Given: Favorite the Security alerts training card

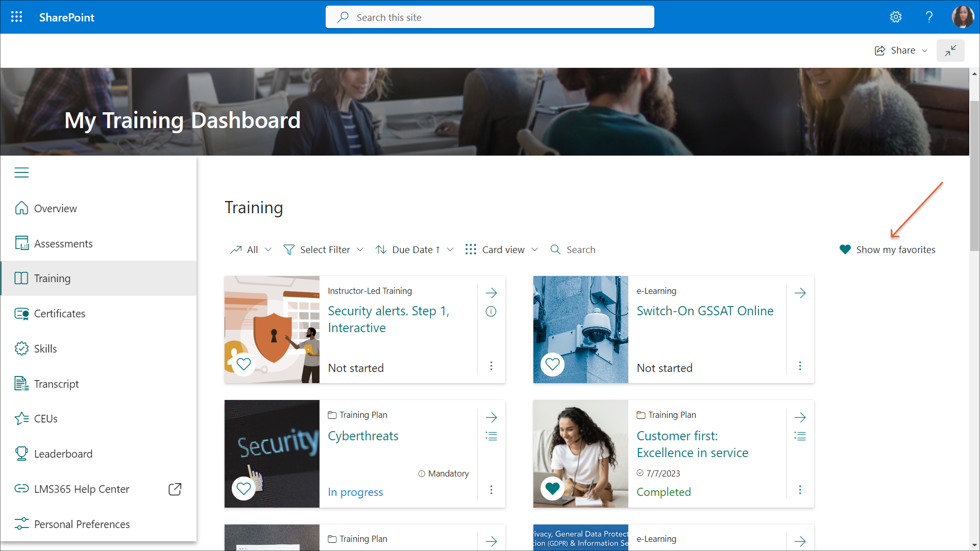Looking at the screenshot, I should pos(244,364).
